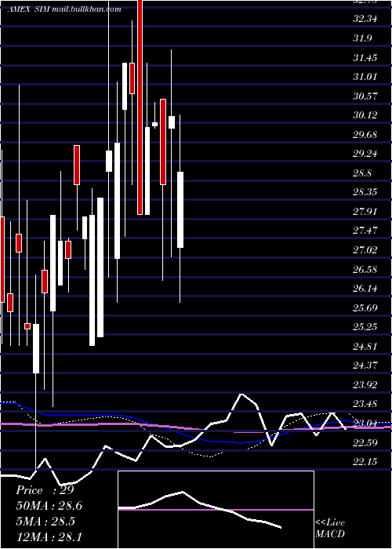
Task: Click price axis label 31.01
Action: (365, 76)
